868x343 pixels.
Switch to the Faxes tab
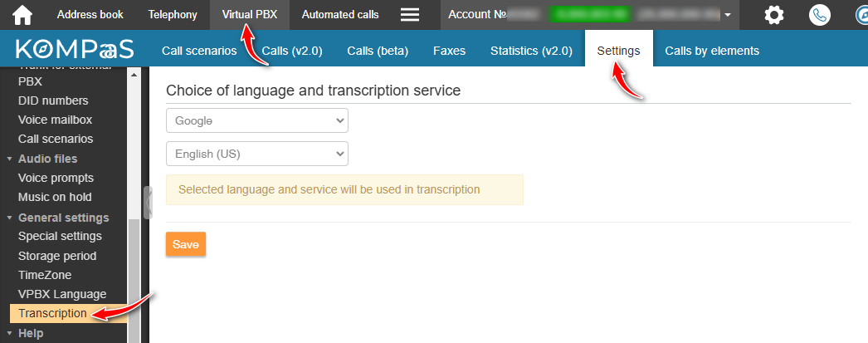click(x=450, y=51)
